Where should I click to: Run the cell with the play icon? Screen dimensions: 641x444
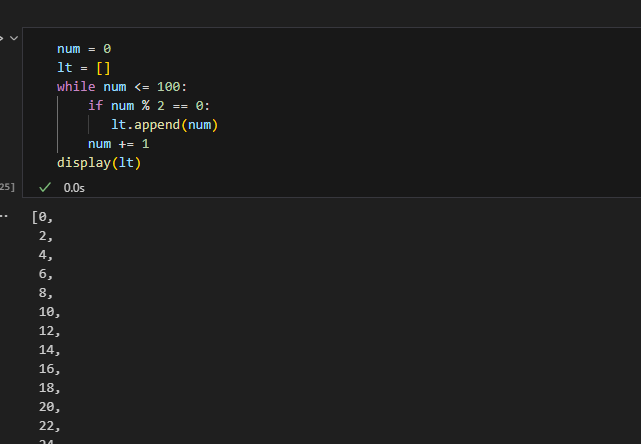coord(2,38)
